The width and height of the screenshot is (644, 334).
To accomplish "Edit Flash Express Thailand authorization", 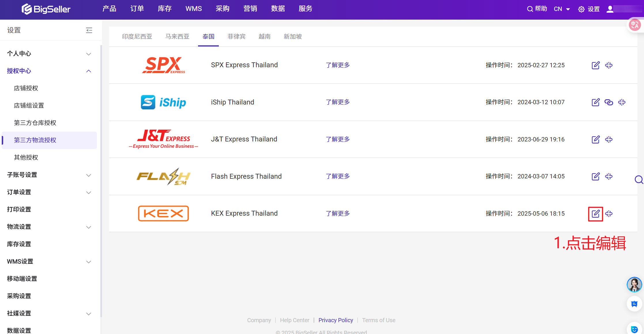I will tap(596, 176).
